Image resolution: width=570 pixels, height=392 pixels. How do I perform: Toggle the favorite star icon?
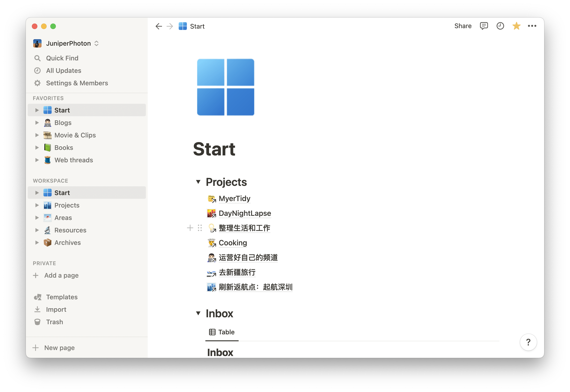click(516, 26)
